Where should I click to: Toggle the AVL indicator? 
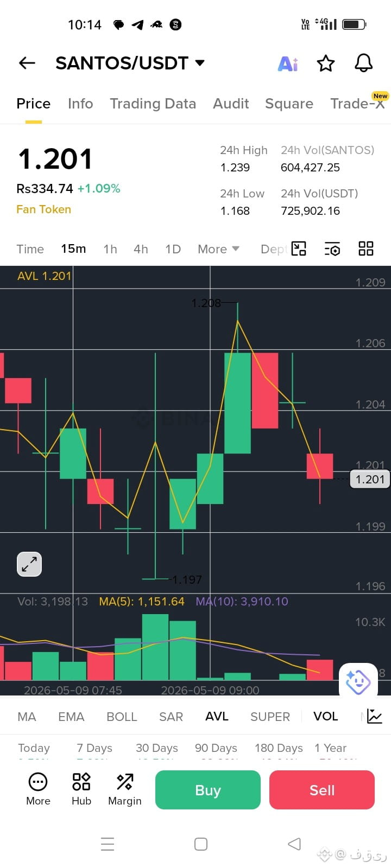[217, 716]
